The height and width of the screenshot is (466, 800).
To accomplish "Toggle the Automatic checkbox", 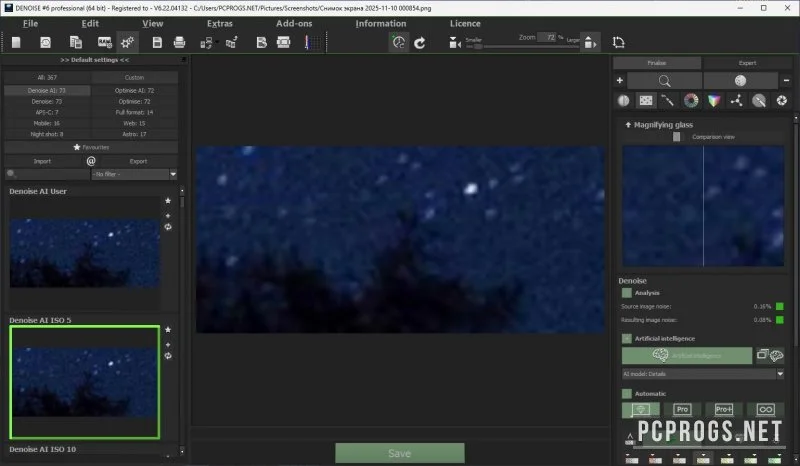I will (627, 394).
